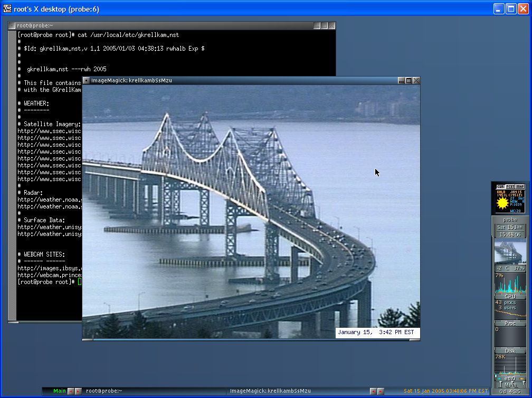
Task: Click the Disk panel label in GKrellM
Action: [x=510, y=350]
